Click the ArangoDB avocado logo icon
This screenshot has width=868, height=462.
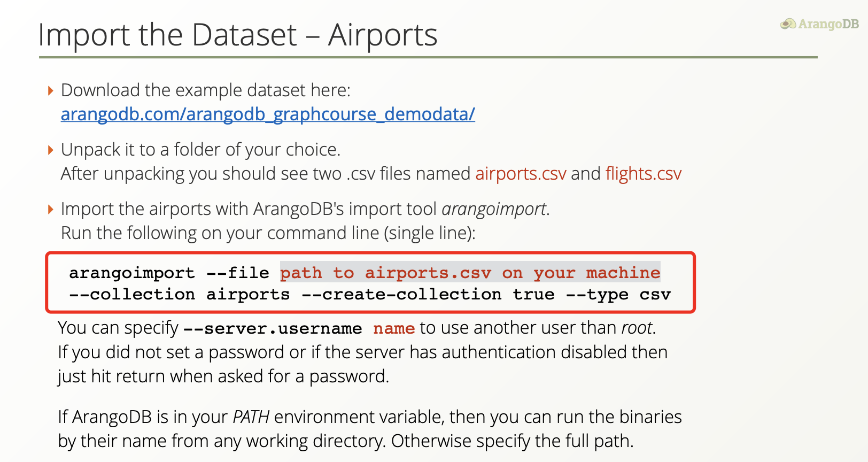[788, 24]
